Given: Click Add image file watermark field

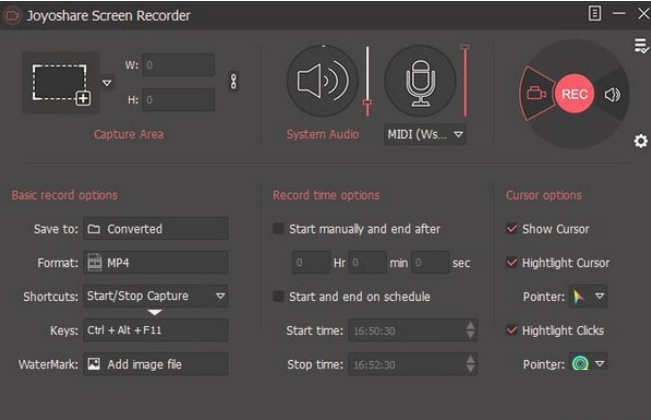Looking at the screenshot, I should (156, 364).
